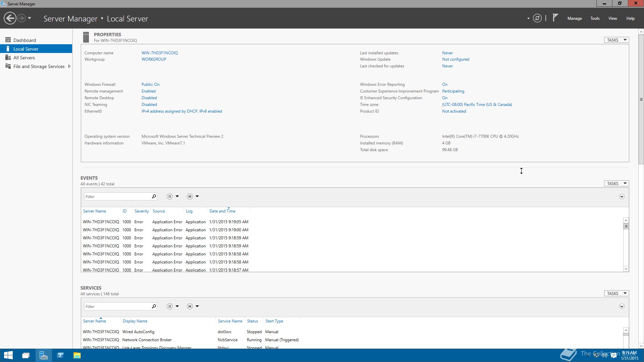Screen dimensions: 644x362
Task: Expand the Services filter panel chevron
Action: [622, 306]
